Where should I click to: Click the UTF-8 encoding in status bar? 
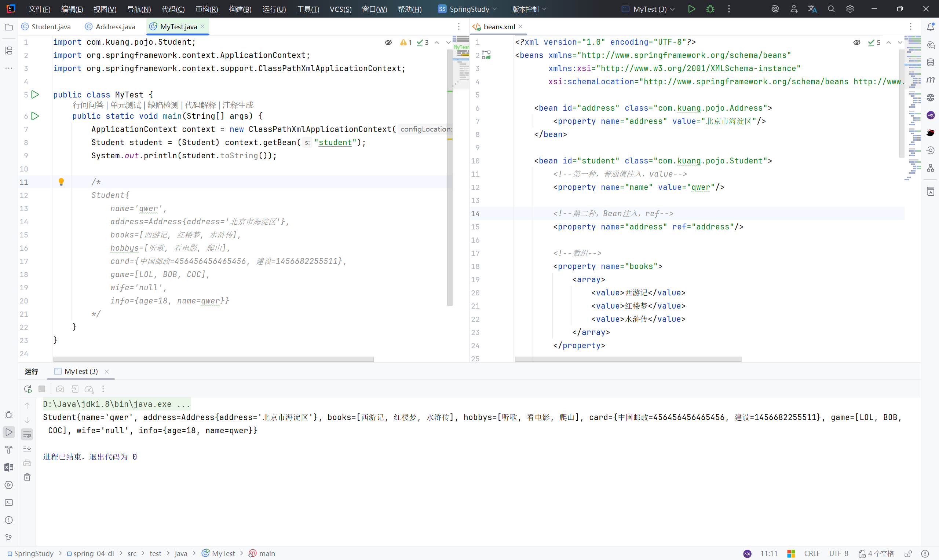(x=838, y=553)
